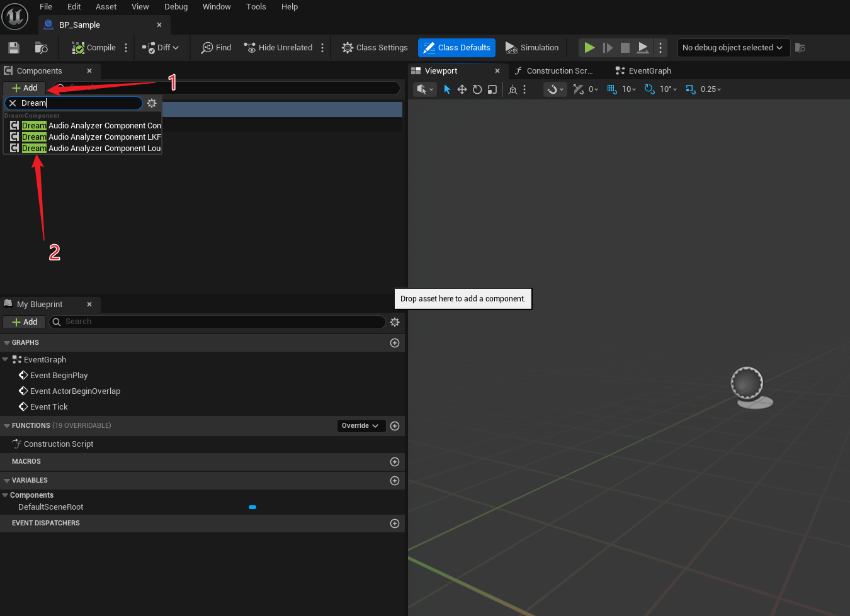Compile the blueprint
The width and height of the screenshot is (850, 616).
(94, 48)
